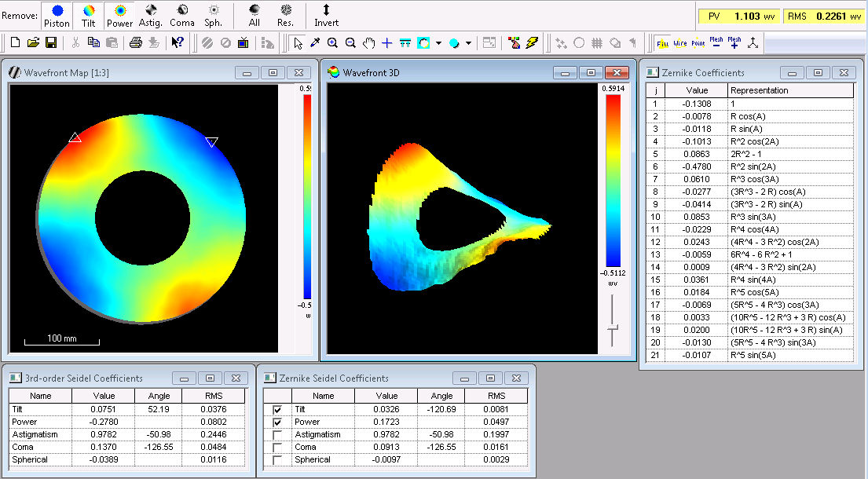Image resolution: width=868 pixels, height=479 pixels.
Task: Pick the eyedropper tool
Action: (x=315, y=42)
